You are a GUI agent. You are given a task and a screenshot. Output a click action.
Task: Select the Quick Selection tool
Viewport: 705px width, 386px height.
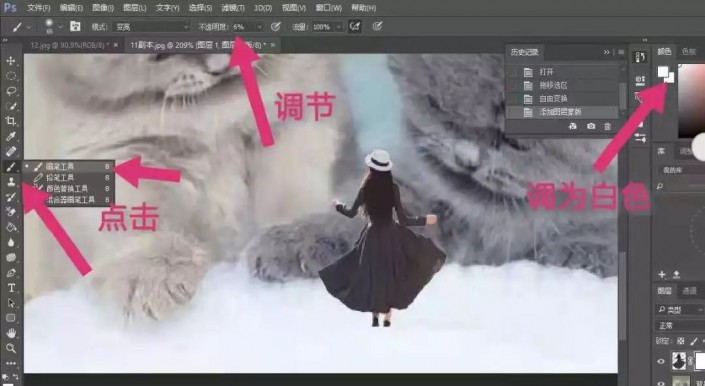pos(11,106)
